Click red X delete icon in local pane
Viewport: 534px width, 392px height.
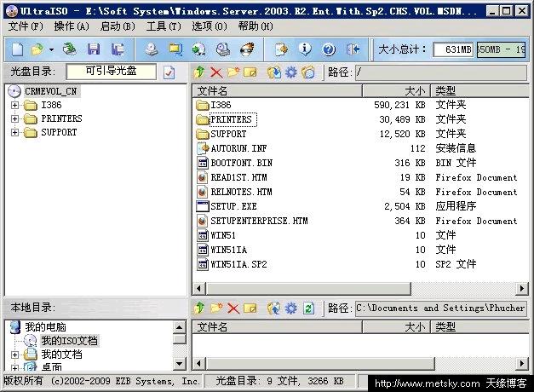pos(233,308)
